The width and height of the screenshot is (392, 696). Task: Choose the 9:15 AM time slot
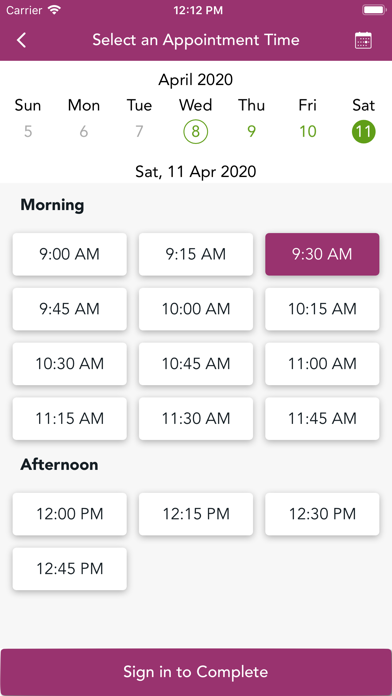[x=196, y=254]
